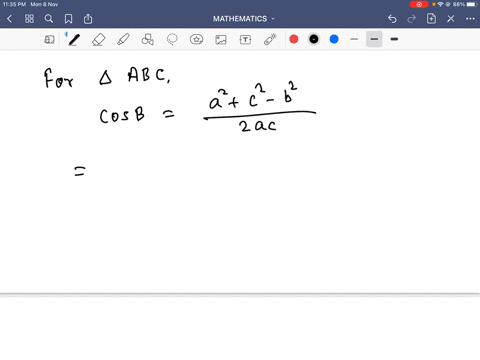Select the Text box tool
The height and width of the screenshot is (360, 480).
(245, 40)
